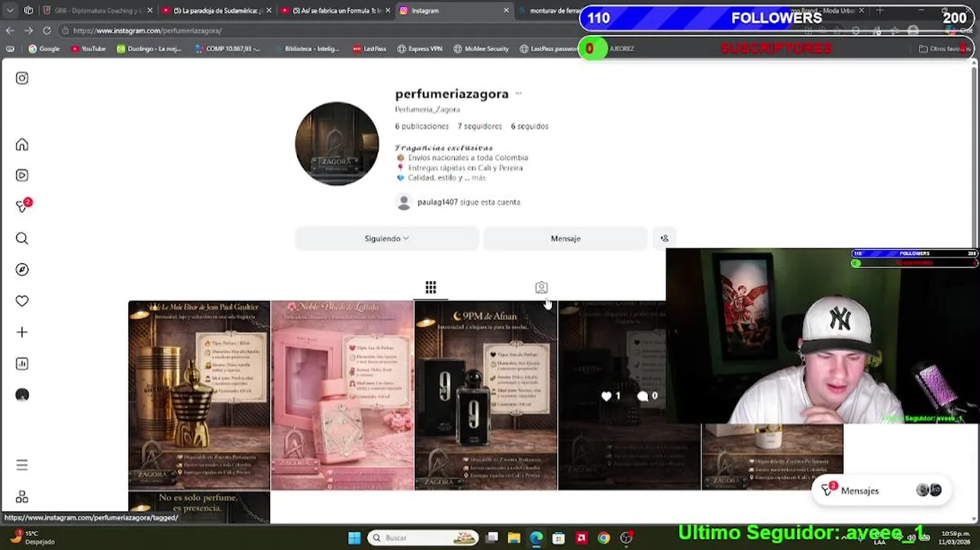This screenshot has height=550, width=980.
Task: Open the tab search chevron dropdown
Action: pyautogui.click(x=11, y=11)
